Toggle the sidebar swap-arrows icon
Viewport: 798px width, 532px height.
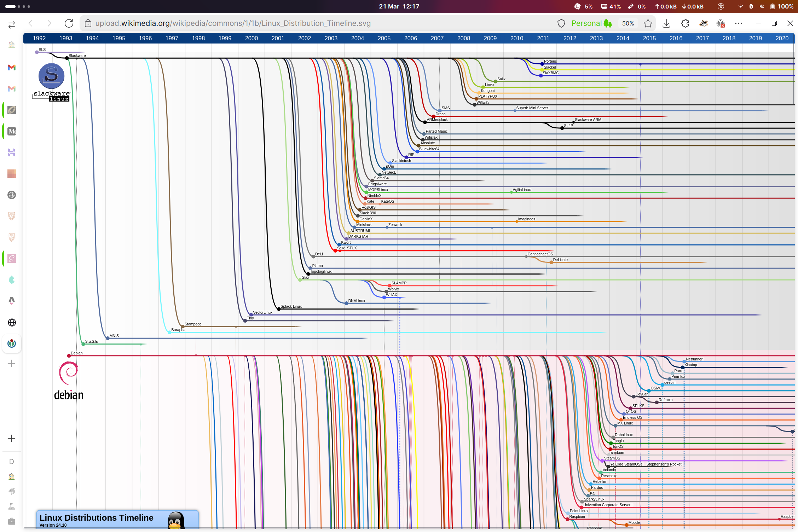click(x=12, y=24)
